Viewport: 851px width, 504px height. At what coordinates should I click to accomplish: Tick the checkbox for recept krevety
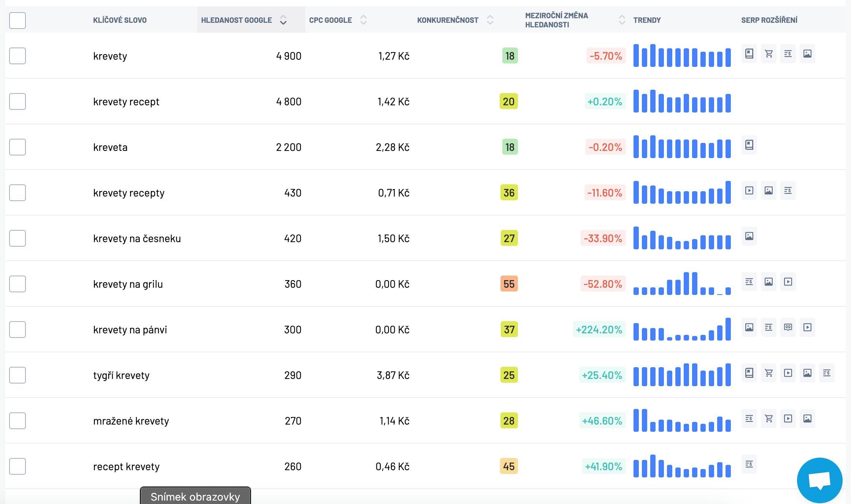pos(17,466)
